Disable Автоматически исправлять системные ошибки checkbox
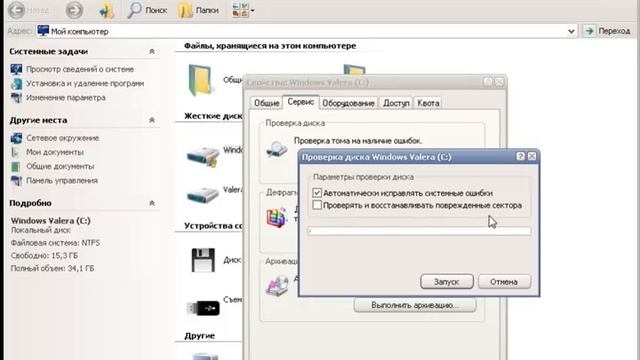This screenshot has height=360, width=640. [317, 193]
